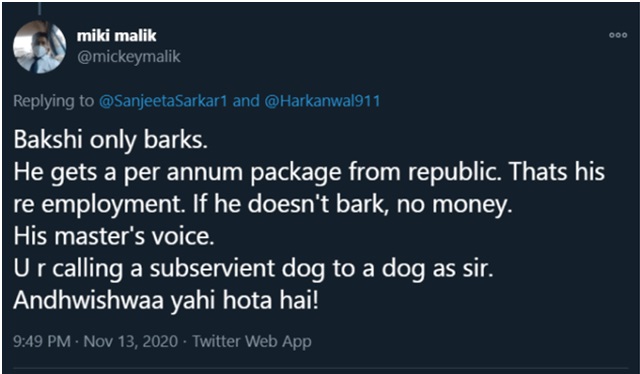Select the line "His master's voice."
This screenshot has height=374, width=640.
point(114,236)
